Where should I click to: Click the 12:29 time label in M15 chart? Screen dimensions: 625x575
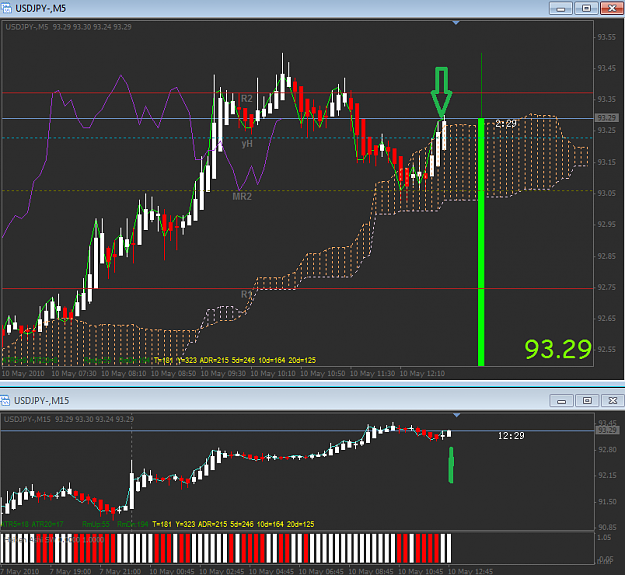point(511,436)
